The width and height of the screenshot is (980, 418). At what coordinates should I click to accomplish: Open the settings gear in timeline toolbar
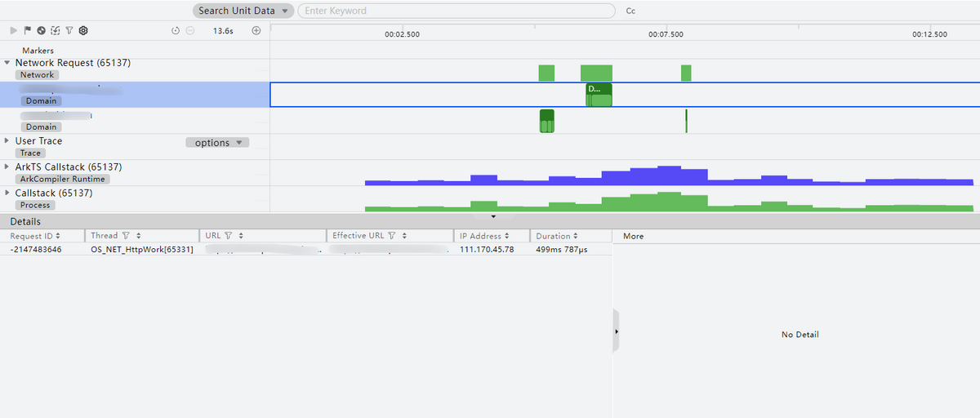[83, 30]
